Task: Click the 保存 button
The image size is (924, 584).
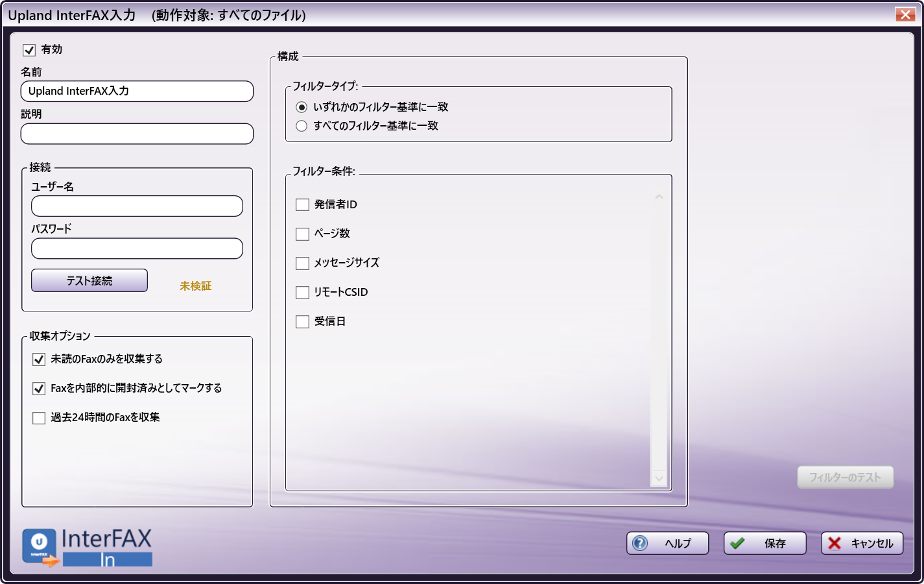Action: point(765,543)
